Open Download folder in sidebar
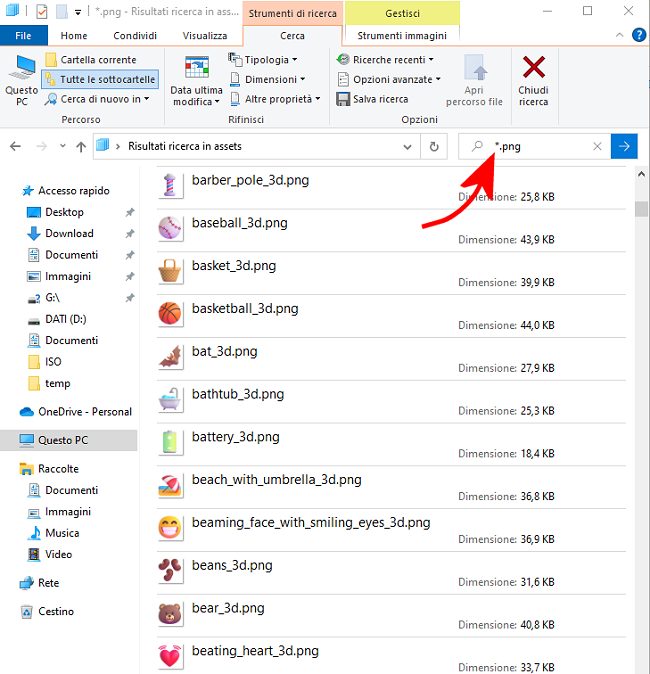Image resolution: width=650 pixels, height=674 pixels. (x=60, y=233)
